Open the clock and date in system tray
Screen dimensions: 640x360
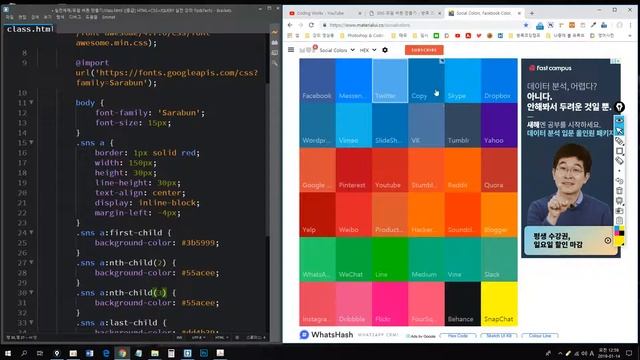point(609,353)
